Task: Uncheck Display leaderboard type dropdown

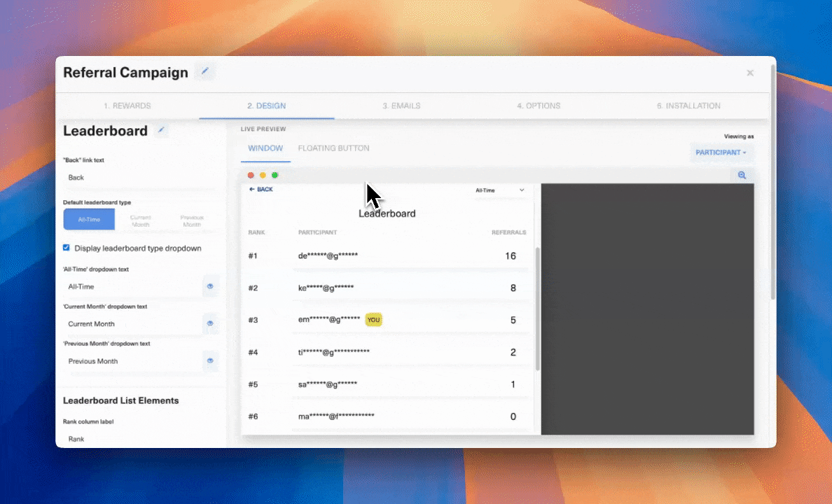Action: [x=67, y=248]
